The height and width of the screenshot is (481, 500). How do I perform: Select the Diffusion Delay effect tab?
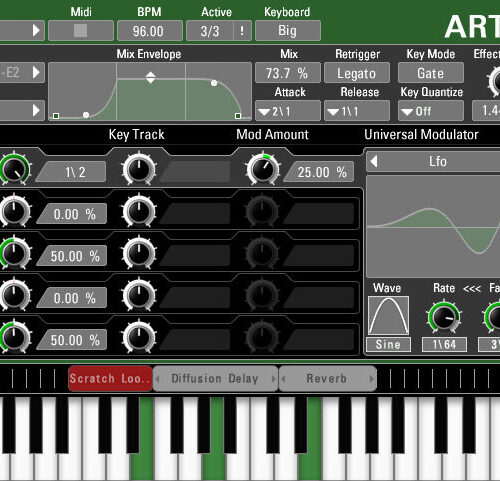click(215, 378)
